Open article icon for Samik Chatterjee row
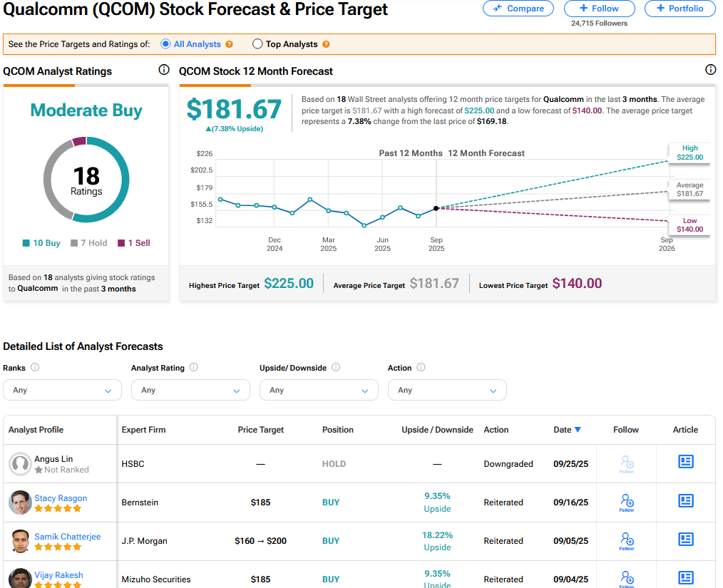Screen dimensions: 723x588 (685, 540)
